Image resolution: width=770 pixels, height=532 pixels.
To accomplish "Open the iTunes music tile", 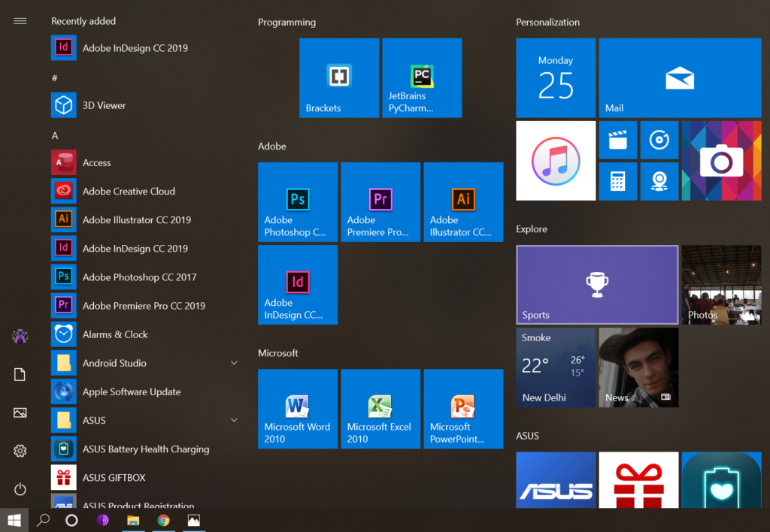I will pos(556,161).
